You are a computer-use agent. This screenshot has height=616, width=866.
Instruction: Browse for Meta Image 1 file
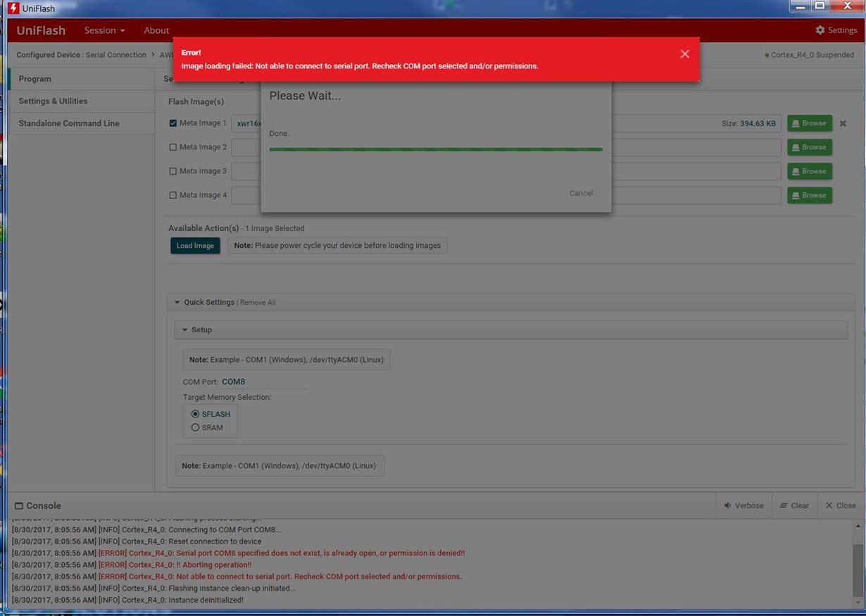point(810,123)
